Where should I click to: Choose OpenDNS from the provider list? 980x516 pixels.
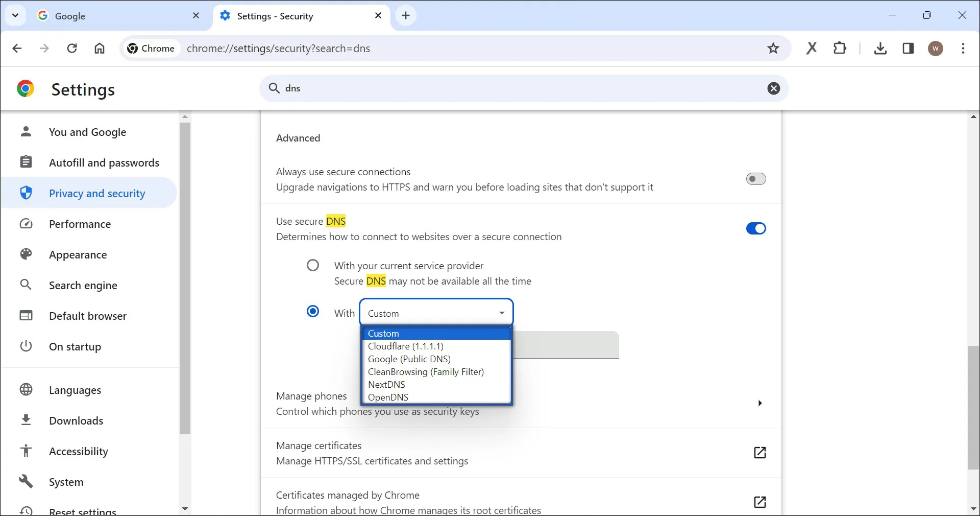pyautogui.click(x=388, y=397)
